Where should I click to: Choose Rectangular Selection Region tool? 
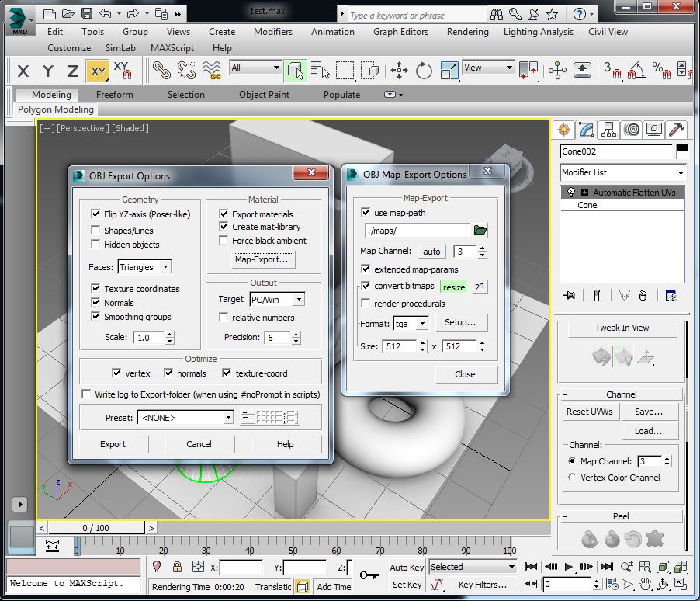pyautogui.click(x=345, y=70)
